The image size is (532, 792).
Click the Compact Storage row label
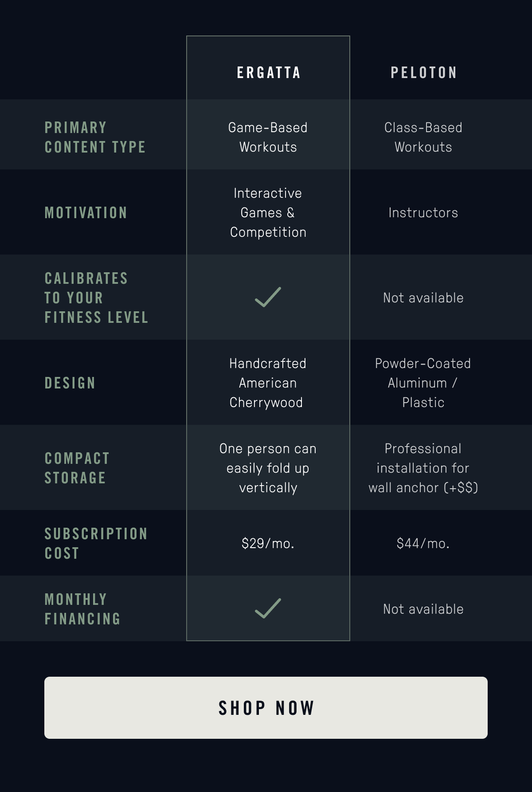pyautogui.click(x=77, y=468)
